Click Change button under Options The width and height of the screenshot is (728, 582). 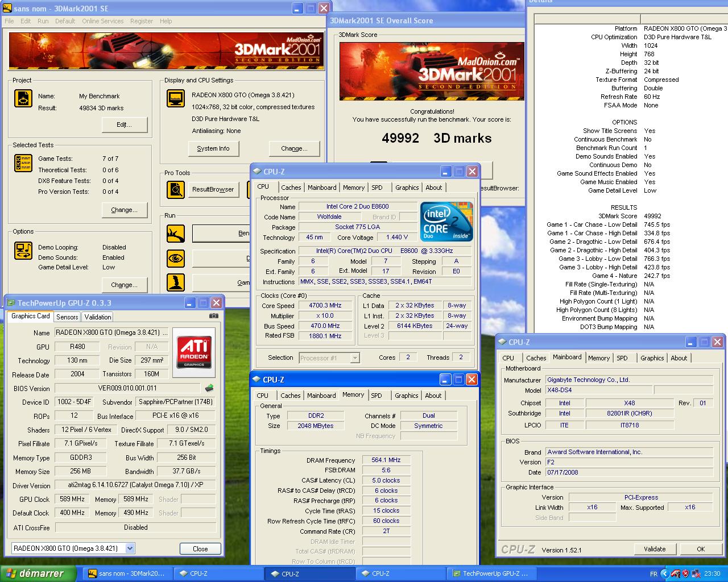pyautogui.click(x=125, y=285)
